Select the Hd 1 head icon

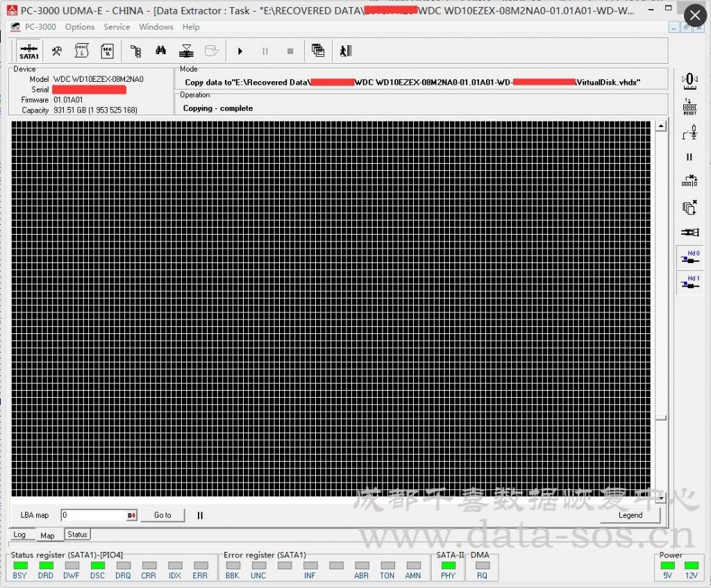(x=689, y=282)
